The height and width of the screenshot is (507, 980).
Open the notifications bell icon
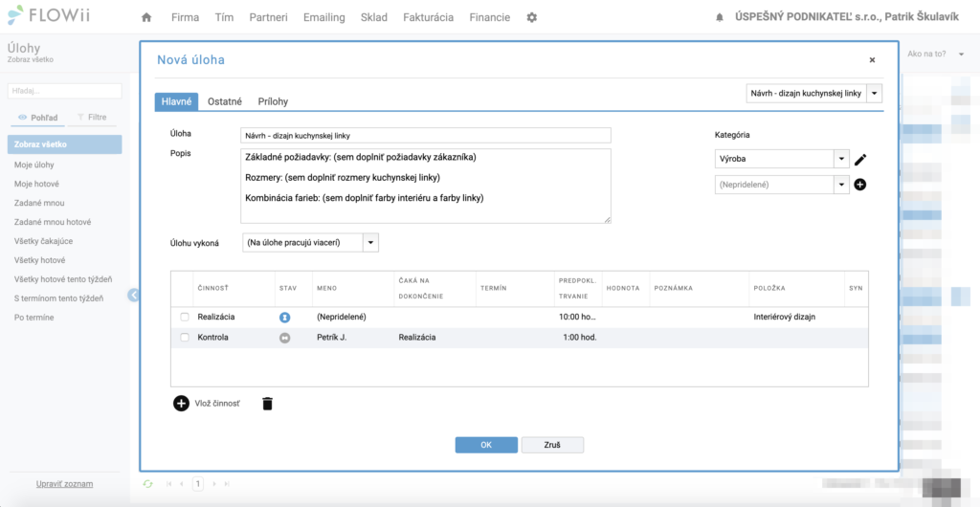click(720, 18)
